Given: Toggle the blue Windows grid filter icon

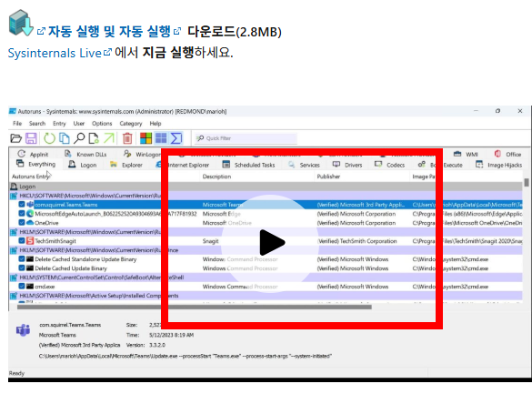Looking at the screenshot, I should pyautogui.click(x=161, y=138).
